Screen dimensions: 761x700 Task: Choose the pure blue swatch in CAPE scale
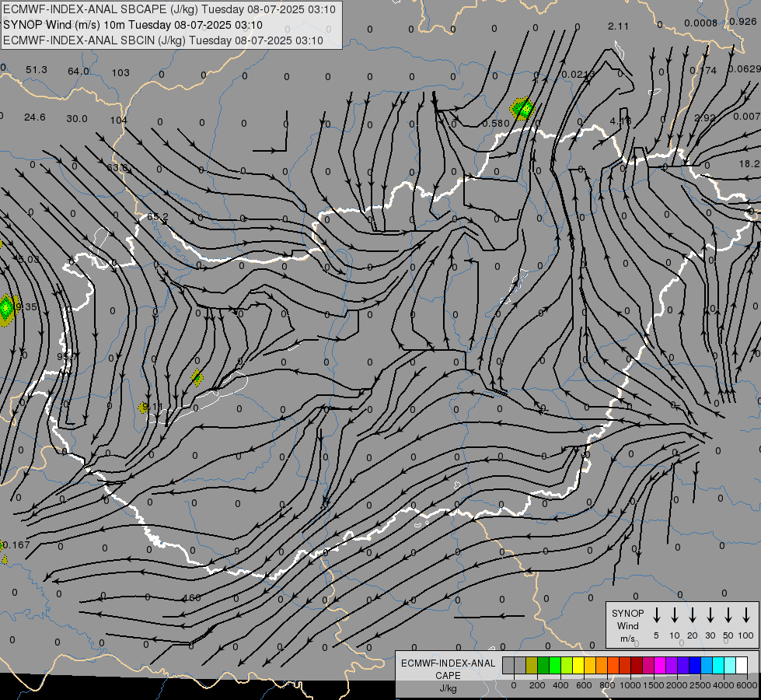pos(694,665)
